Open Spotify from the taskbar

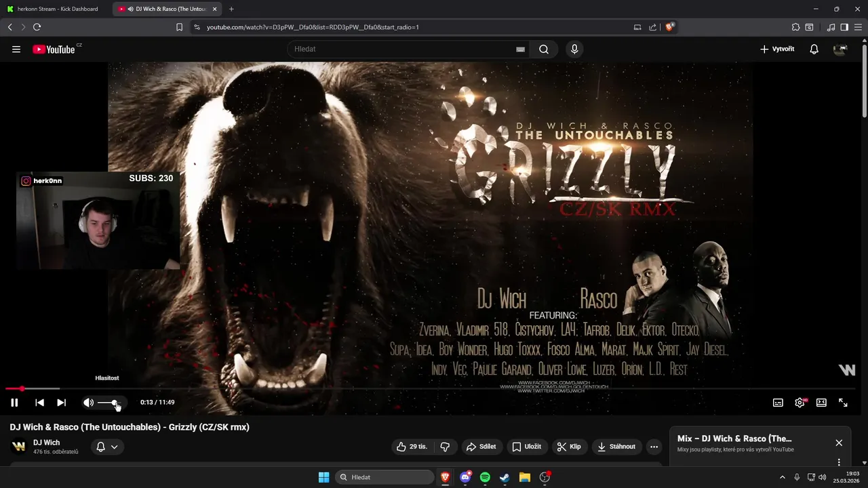(485, 477)
